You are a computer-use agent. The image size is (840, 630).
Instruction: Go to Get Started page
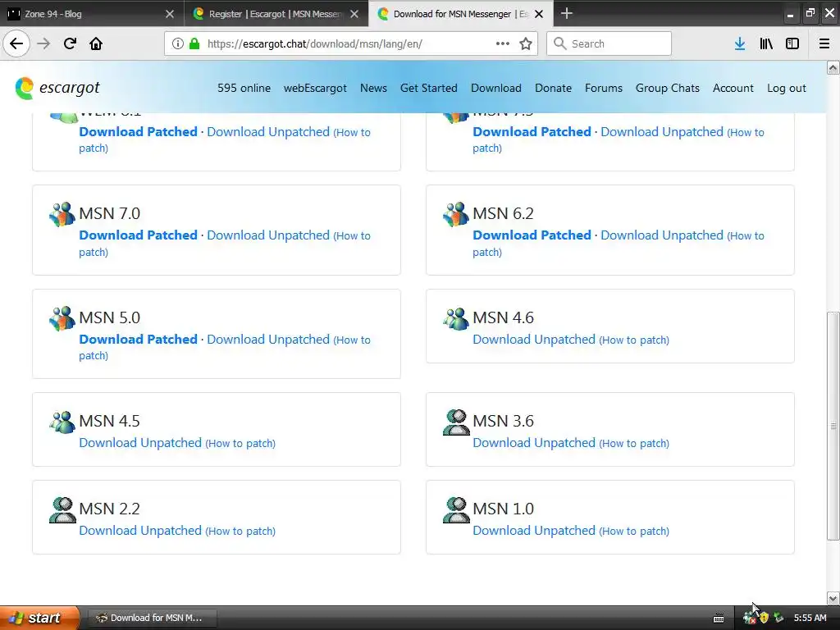click(x=428, y=88)
